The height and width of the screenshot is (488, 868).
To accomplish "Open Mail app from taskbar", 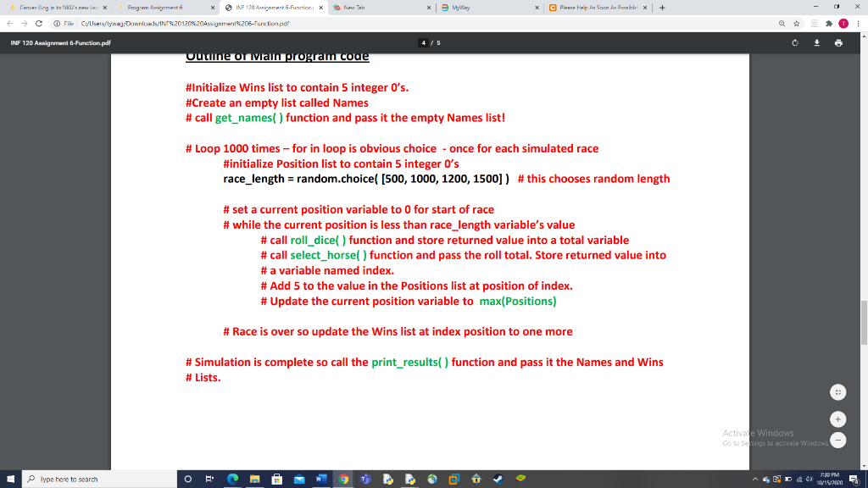I will coord(299,480).
